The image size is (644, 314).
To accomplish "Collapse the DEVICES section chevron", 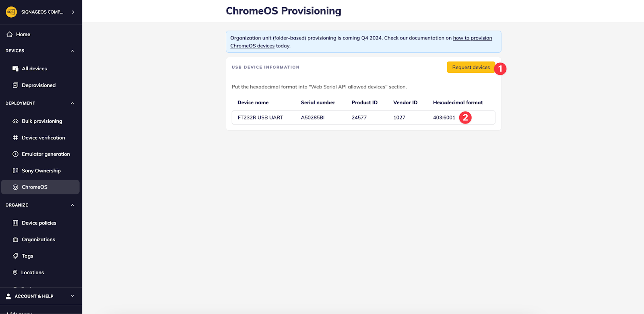I will pyautogui.click(x=72, y=51).
